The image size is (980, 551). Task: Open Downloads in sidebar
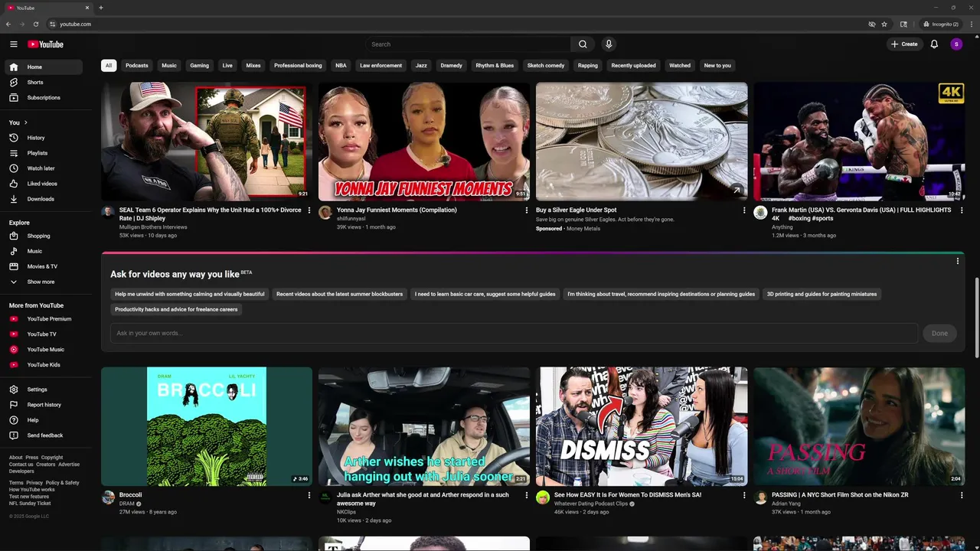tap(44, 199)
